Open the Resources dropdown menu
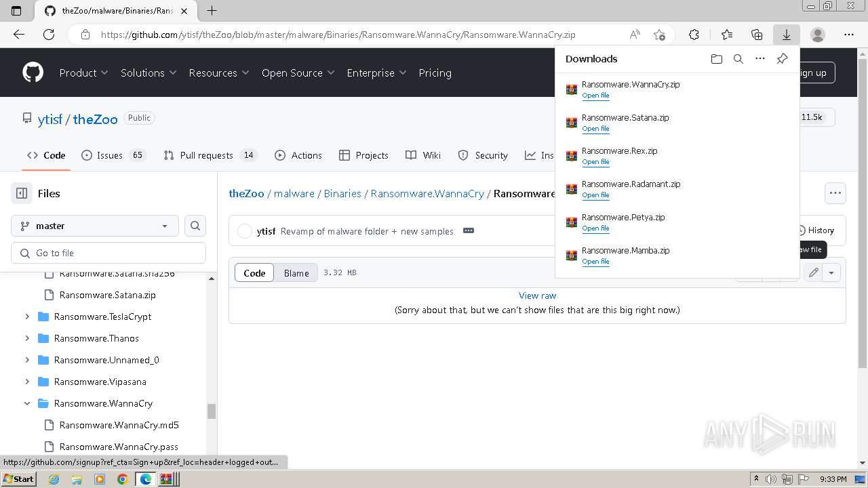Viewport: 868px width, 488px height. [219, 73]
